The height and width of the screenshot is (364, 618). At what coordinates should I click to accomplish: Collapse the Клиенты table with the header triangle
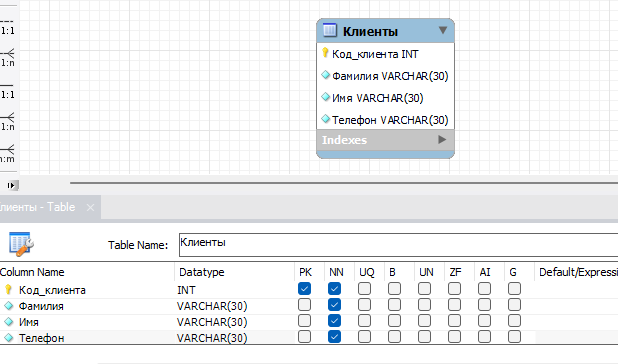click(443, 30)
